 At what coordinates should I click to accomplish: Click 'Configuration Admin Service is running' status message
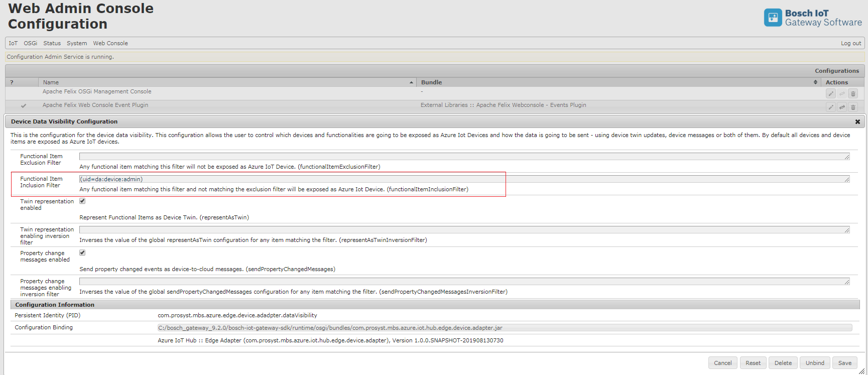point(60,57)
